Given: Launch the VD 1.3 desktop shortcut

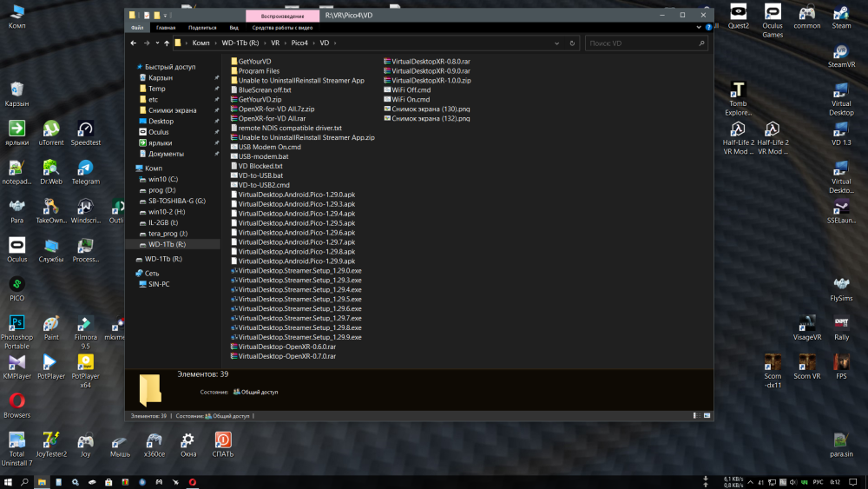Looking at the screenshot, I should coord(841,134).
